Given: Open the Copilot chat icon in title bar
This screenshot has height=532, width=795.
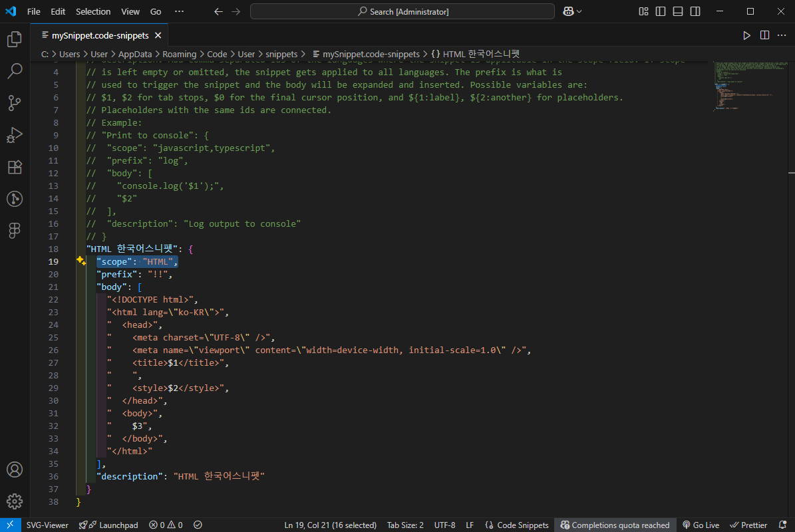Looking at the screenshot, I should point(568,11).
